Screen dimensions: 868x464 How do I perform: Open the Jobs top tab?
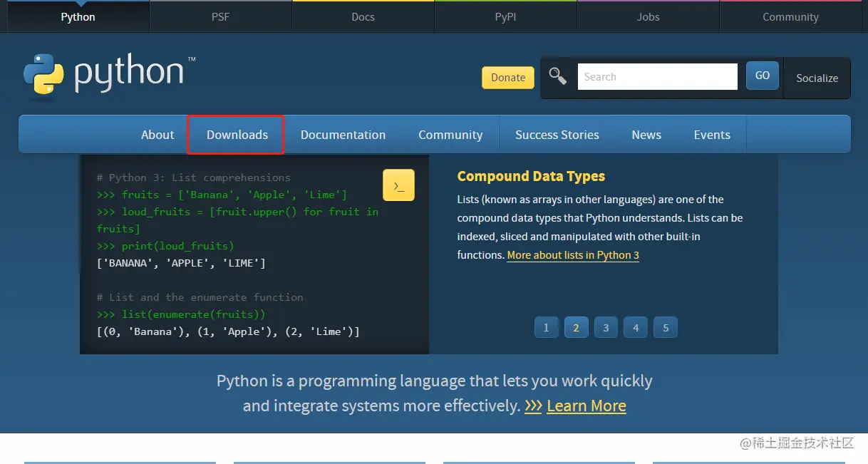click(x=649, y=17)
